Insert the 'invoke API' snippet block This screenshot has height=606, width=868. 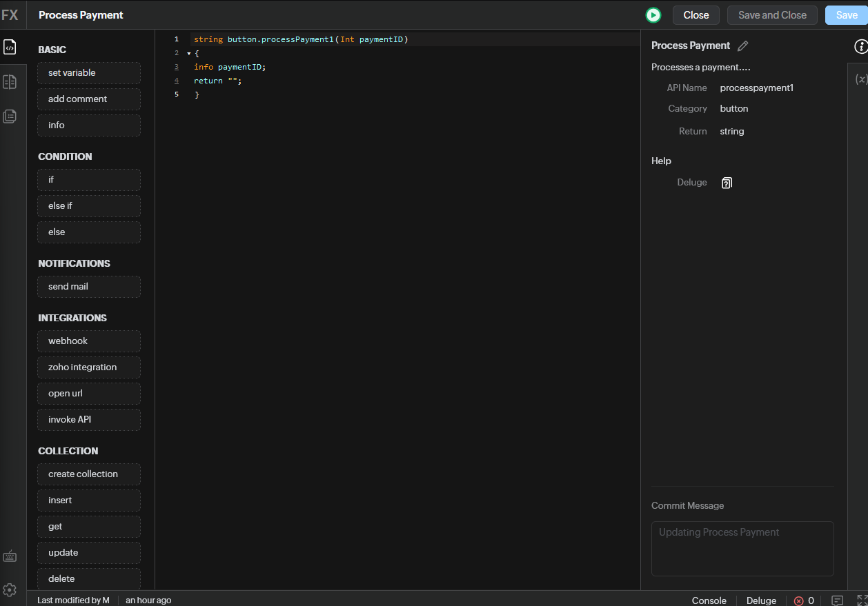coord(89,420)
